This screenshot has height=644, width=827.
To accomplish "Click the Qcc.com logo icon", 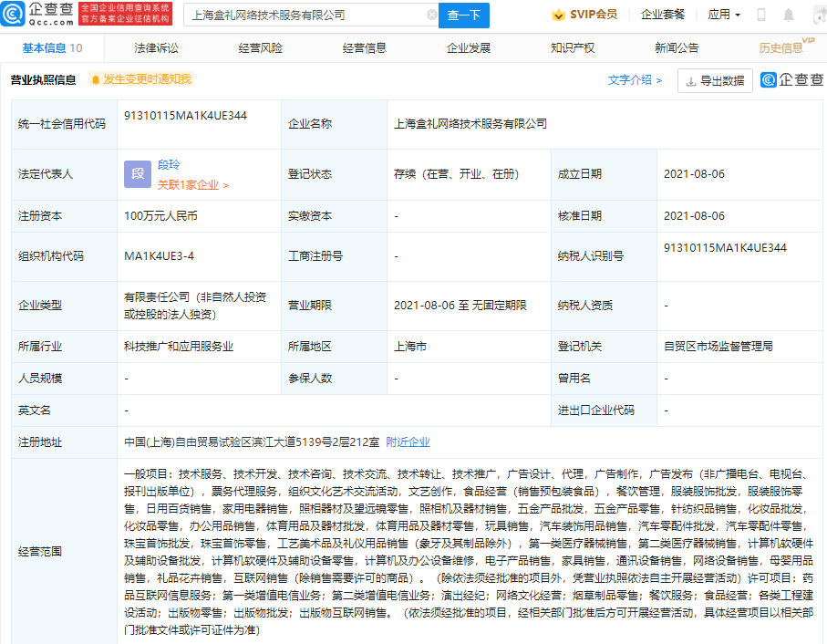I will point(13,15).
